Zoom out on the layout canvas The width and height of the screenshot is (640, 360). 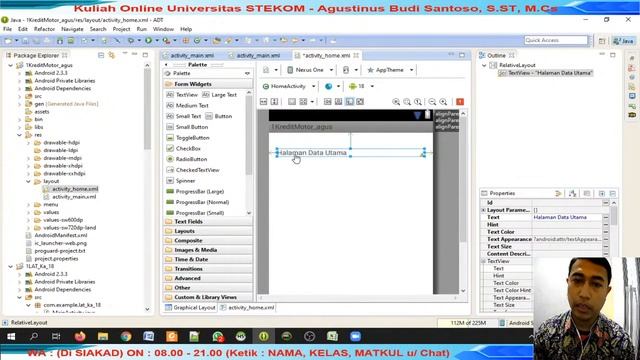point(432,102)
